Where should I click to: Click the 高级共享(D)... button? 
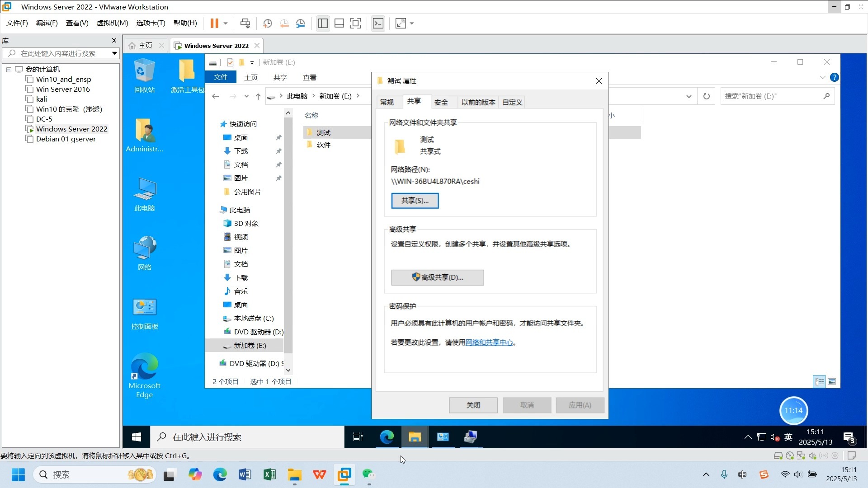pyautogui.click(x=437, y=277)
